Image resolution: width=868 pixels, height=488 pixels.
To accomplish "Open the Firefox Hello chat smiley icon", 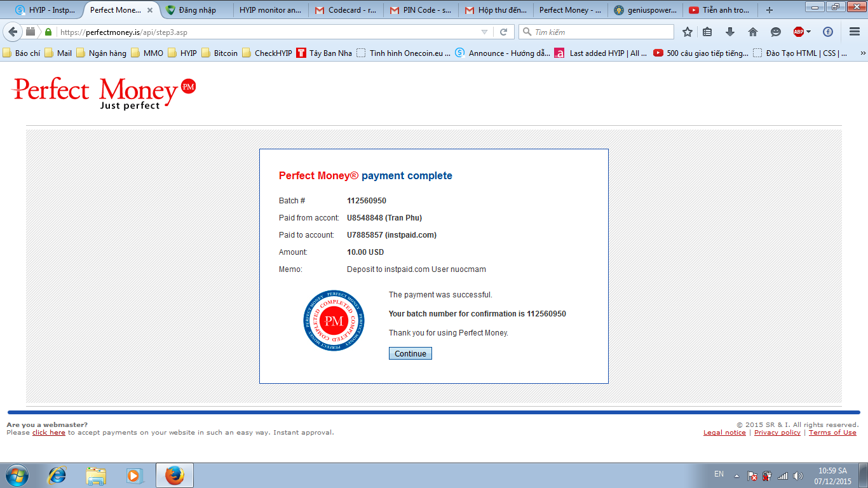I will click(x=776, y=32).
